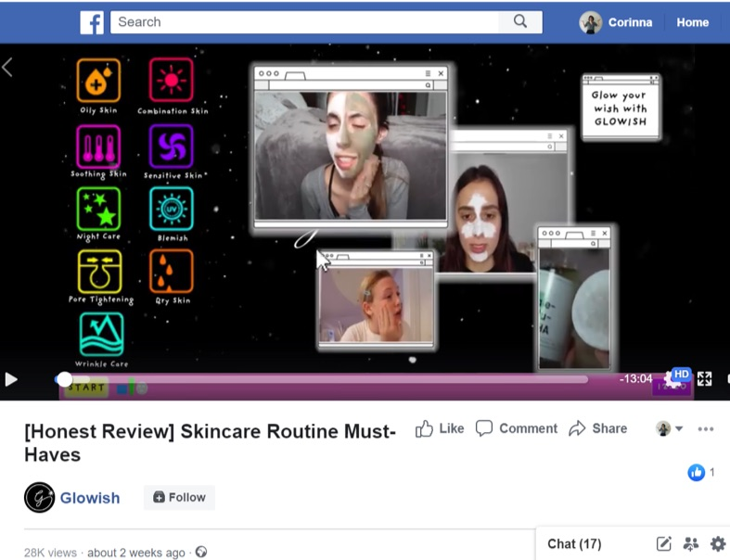View the like reaction count
The height and width of the screenshot is (560, 730).
pyautogui.click(x=701, y=473)
